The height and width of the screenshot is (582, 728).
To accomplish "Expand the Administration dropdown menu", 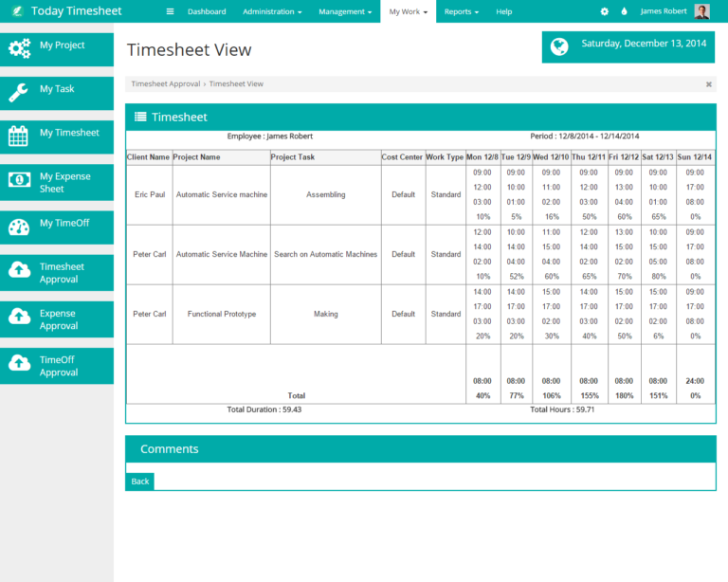I will tap(272, 11).
